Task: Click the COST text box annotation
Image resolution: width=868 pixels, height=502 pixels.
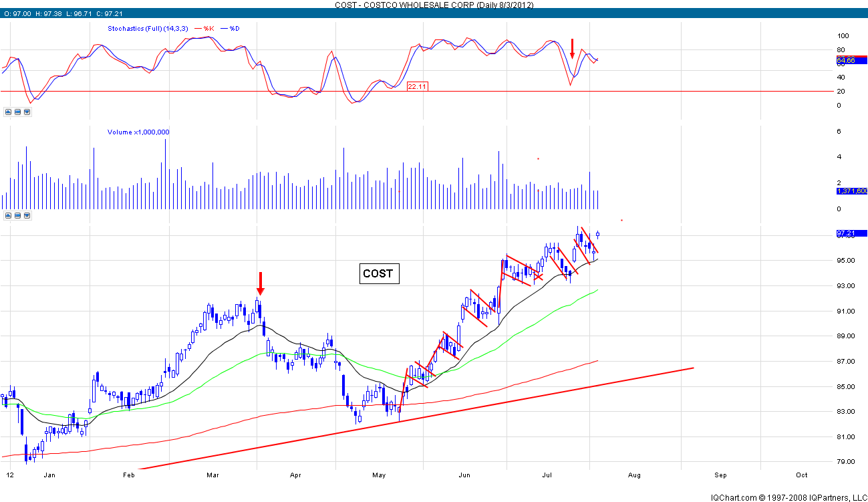Action: pyautogui.click(x=379, y=273)
